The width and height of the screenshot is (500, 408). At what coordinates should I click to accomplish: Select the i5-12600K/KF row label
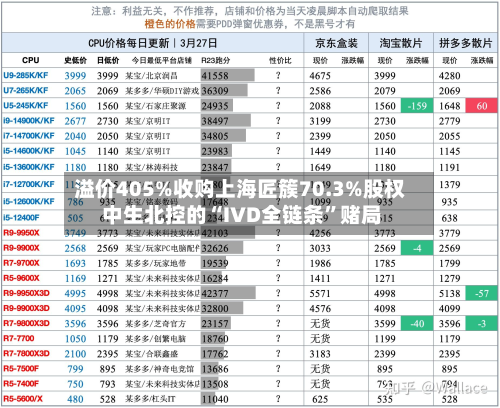(x=29, y=201)
